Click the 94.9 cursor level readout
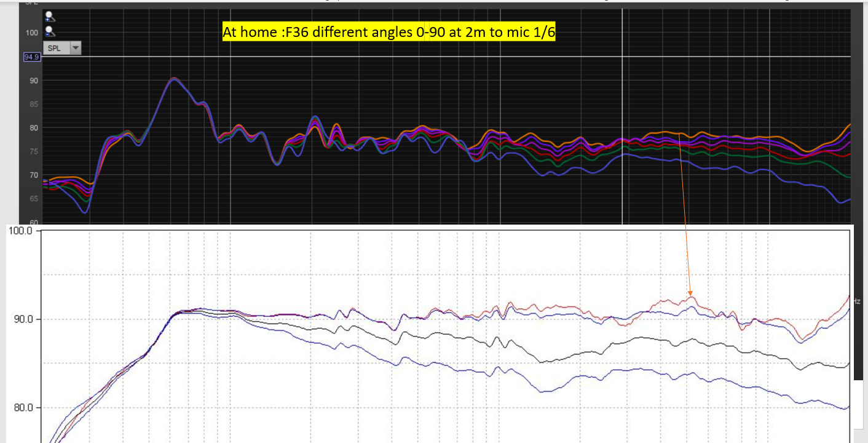 point(32,57)
